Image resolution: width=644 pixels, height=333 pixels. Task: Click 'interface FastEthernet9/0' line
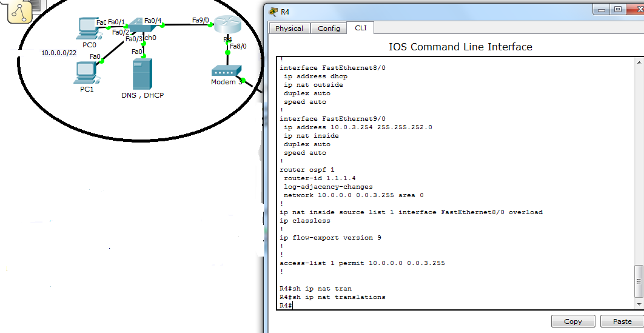[x=333, y=119]
